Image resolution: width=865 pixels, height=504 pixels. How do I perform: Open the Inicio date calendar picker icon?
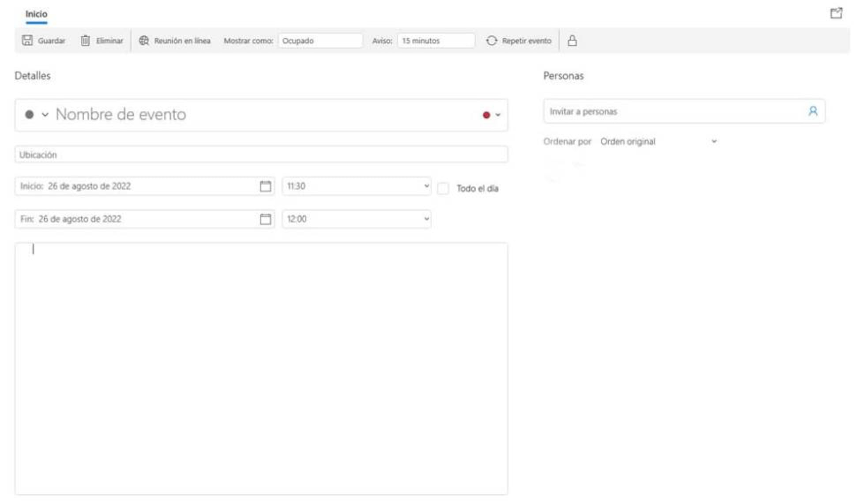coord(265,186)
